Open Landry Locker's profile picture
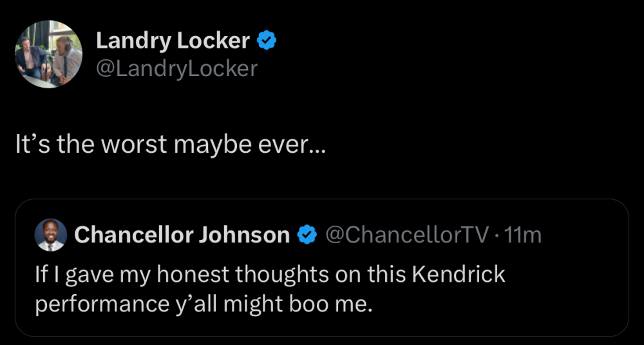This screenshot has width=644, height=345. click(50, 54)
